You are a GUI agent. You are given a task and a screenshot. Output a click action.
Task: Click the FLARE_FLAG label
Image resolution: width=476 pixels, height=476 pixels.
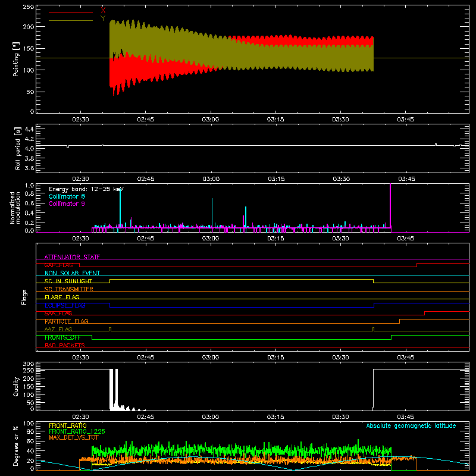(62, 297)
